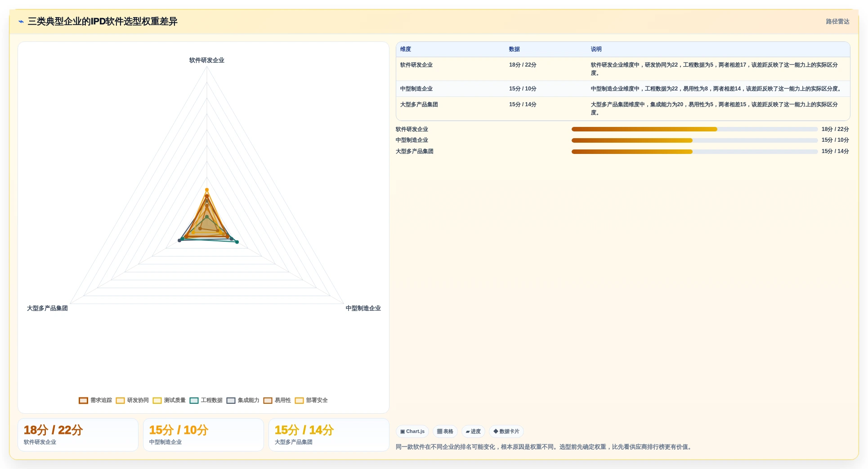This screenshot has width=868, height=469.
Task: Click the Chart.js tag chip
Action: pos(412,431)
